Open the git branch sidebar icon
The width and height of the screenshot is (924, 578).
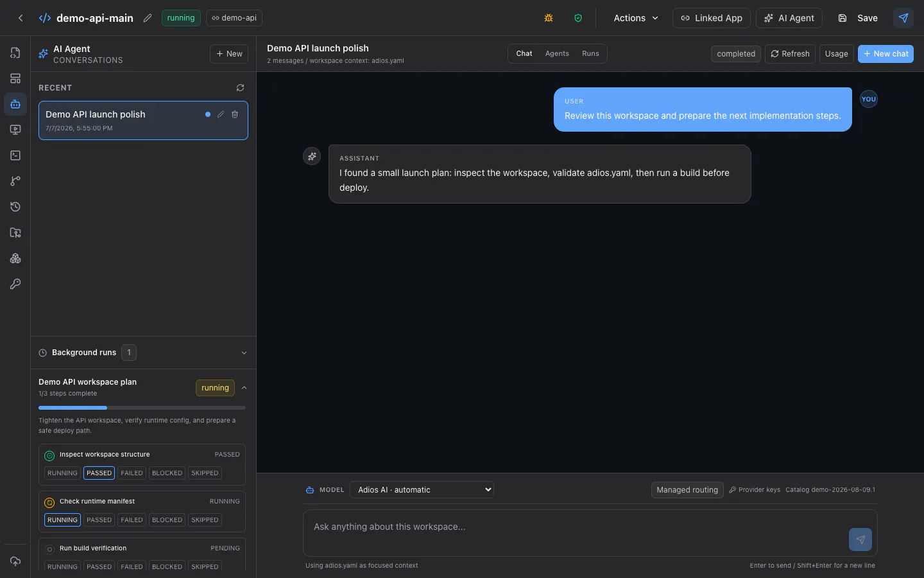click(x=15, y=181)
